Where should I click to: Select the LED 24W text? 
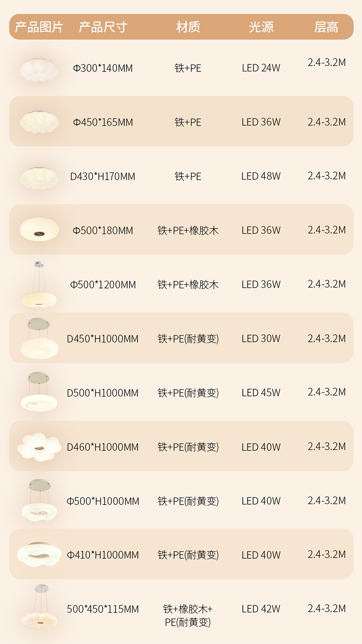click(261, 68)
